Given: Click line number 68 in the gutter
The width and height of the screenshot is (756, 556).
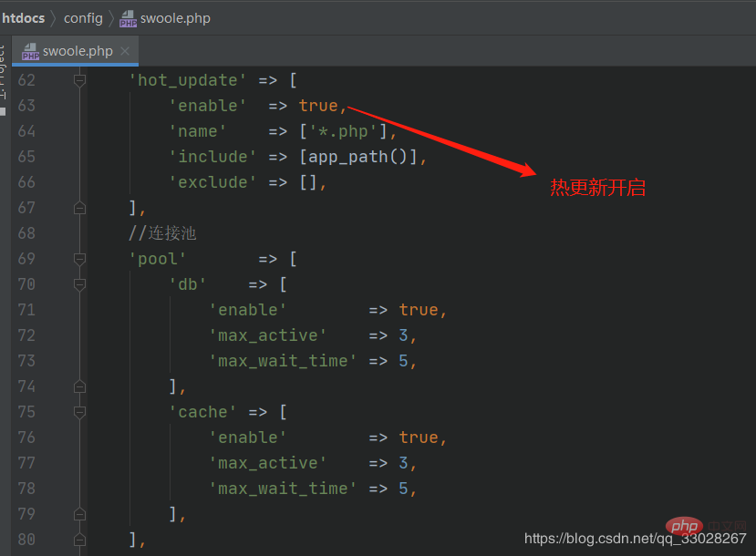Looking at the screenshot, I should coord(26,233).
